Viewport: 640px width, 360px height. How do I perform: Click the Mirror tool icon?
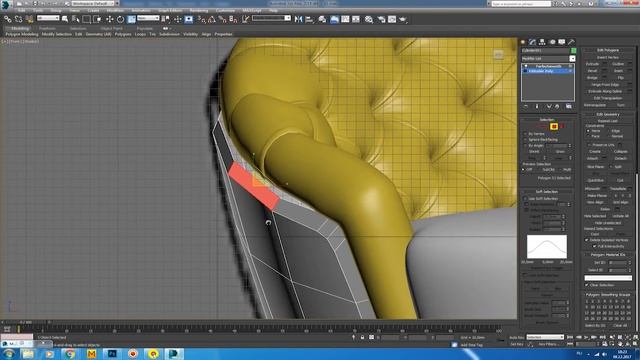pos(298,19)
